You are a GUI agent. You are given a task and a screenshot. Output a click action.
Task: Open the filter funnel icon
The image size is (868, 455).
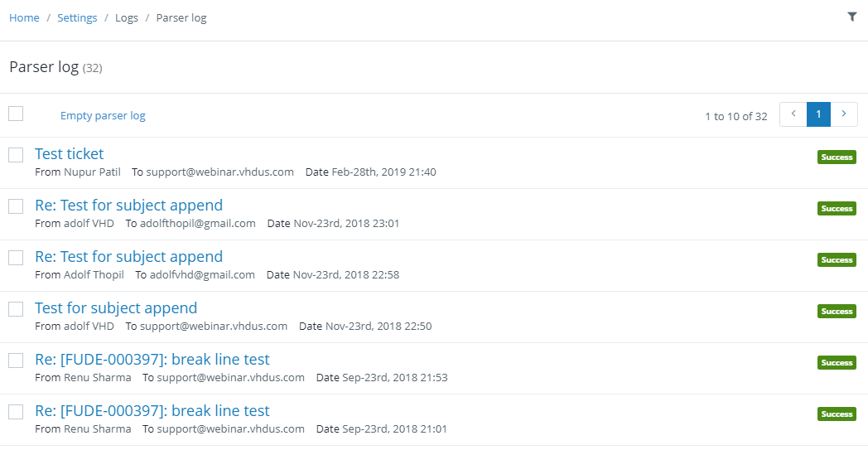(x=852, y=17)
